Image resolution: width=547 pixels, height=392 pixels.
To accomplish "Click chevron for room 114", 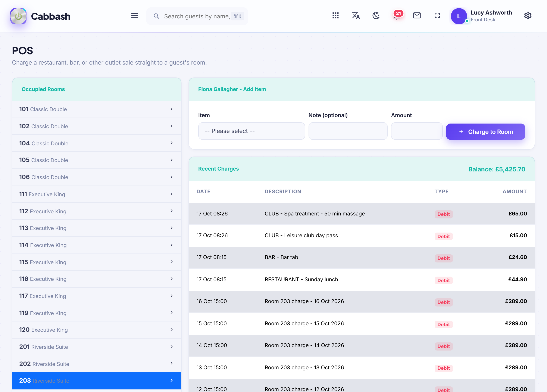I will tap(172, 245).
